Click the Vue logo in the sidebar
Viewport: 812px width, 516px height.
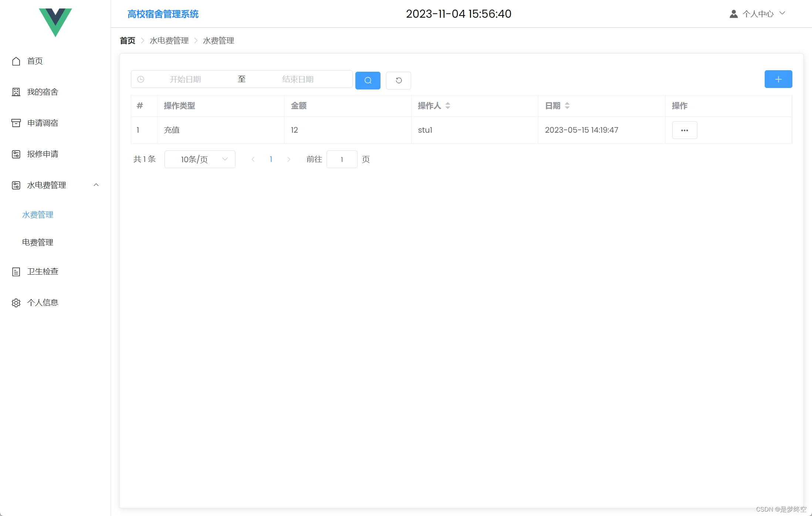55,22
